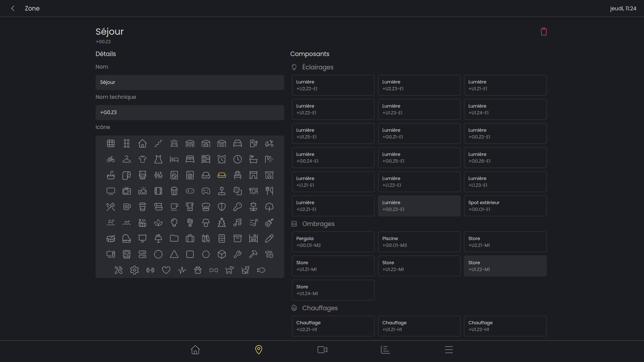
Task: Pick the game controller icon
Action: (x=206, y=191)
